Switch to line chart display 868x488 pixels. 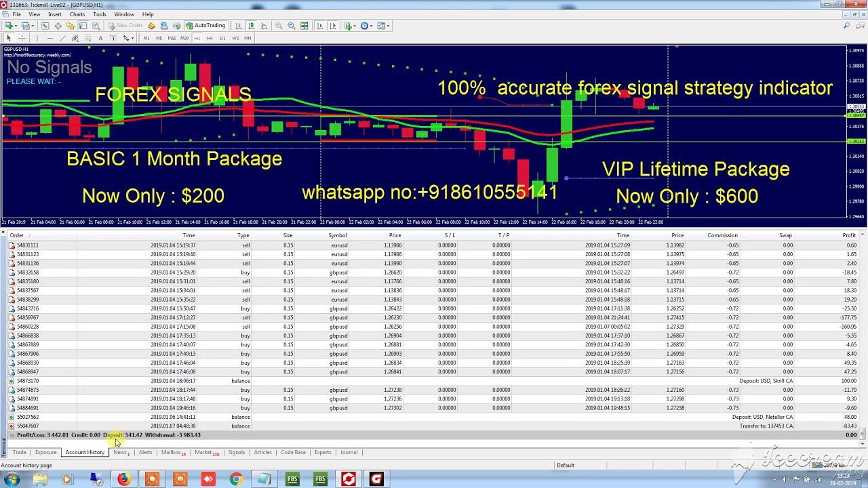point(264,26)
